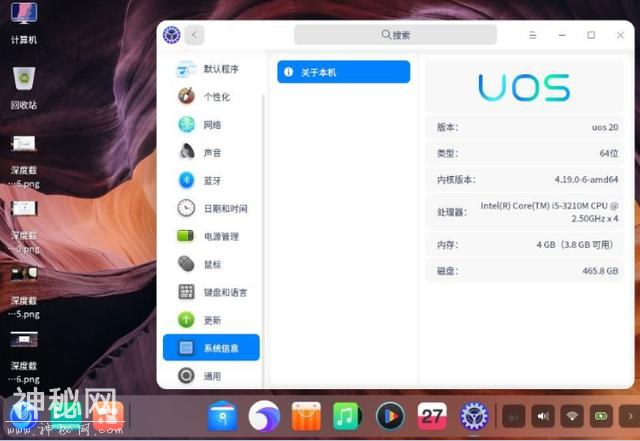Go back with the arrow button

point(194,35)
